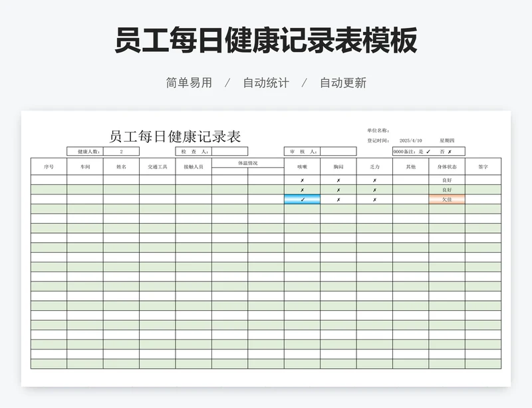Click the blue highlighted checkmark cell in 咳嗽 column
532x408 pixels.
tap(303, 200)
